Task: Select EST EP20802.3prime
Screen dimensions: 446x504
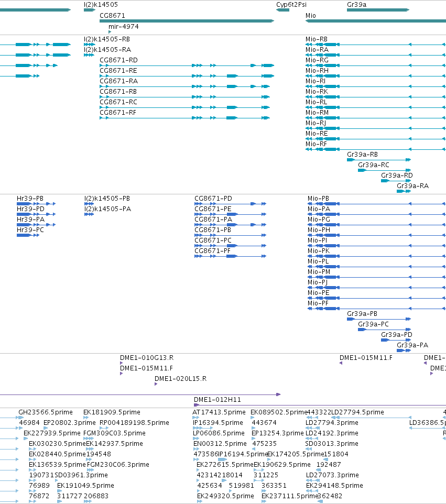Action: click(x=70, y=423)
